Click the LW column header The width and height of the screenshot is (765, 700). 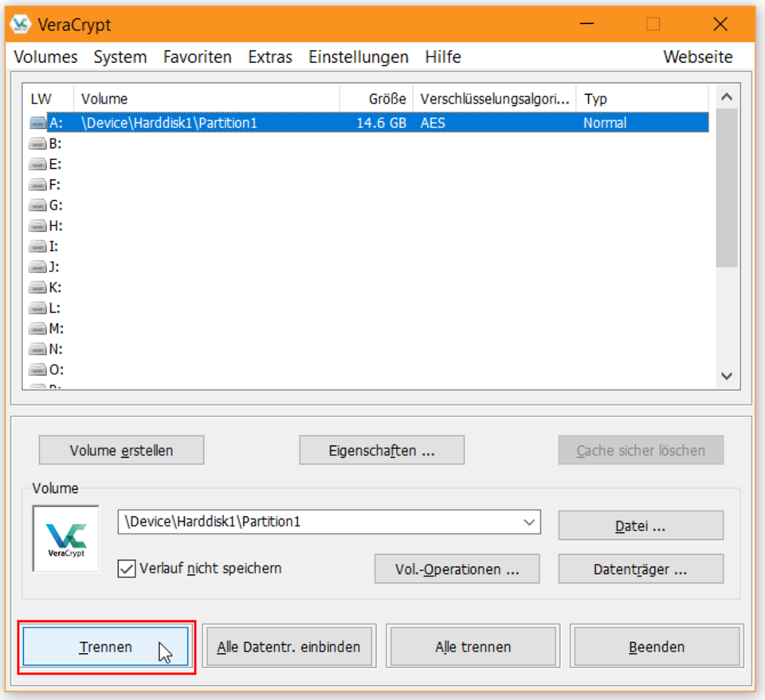48,99
